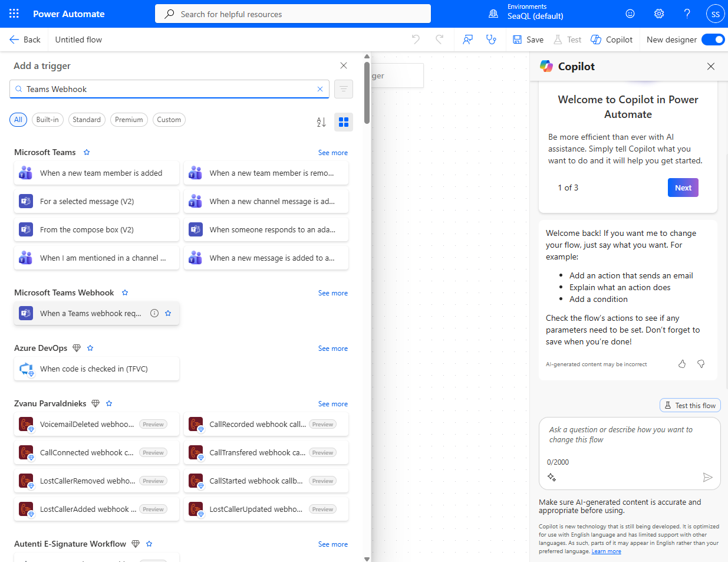The image size is (728, 562).
Task: Open the app launcher waffle icon
Action: tap(14, 14)
